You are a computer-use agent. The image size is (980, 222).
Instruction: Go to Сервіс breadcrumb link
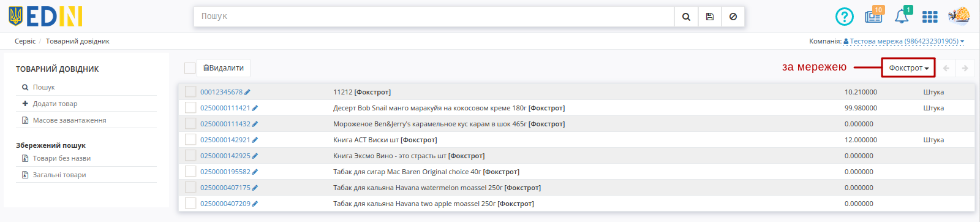(25, 42)
